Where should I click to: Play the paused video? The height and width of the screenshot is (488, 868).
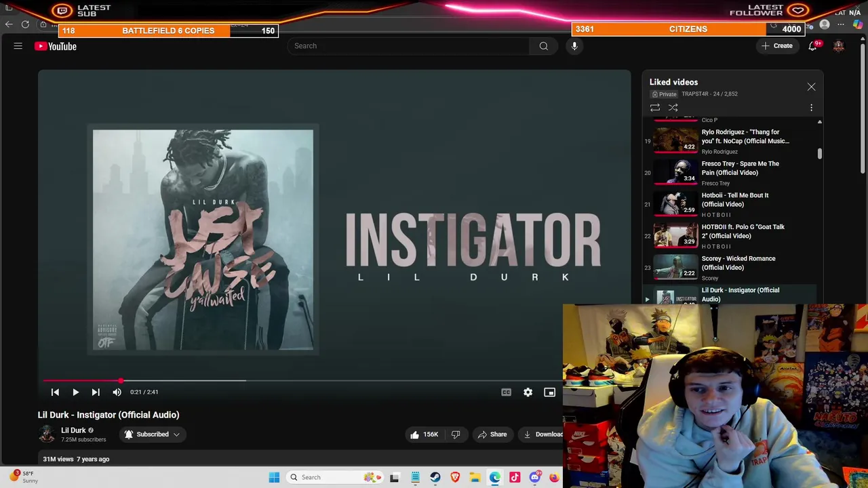click(75, 392)
